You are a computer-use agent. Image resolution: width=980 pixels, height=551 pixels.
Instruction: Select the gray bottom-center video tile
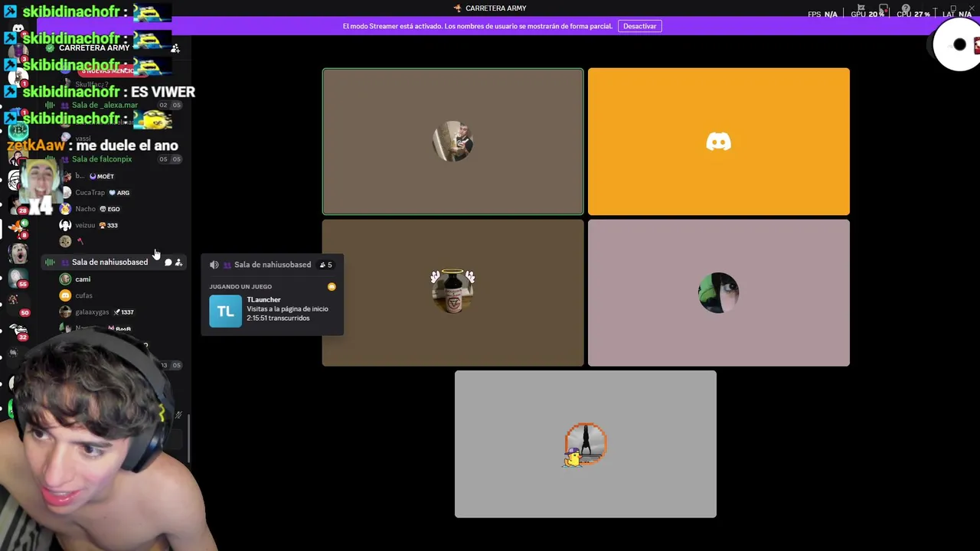[586, 445]
